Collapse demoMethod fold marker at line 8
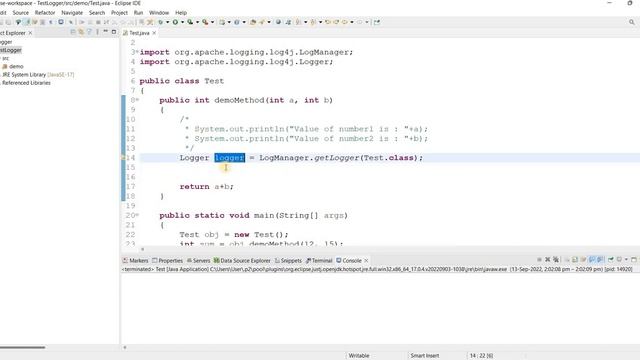The height and width of the screenshot is (360, 640). (x=137, y=99)
